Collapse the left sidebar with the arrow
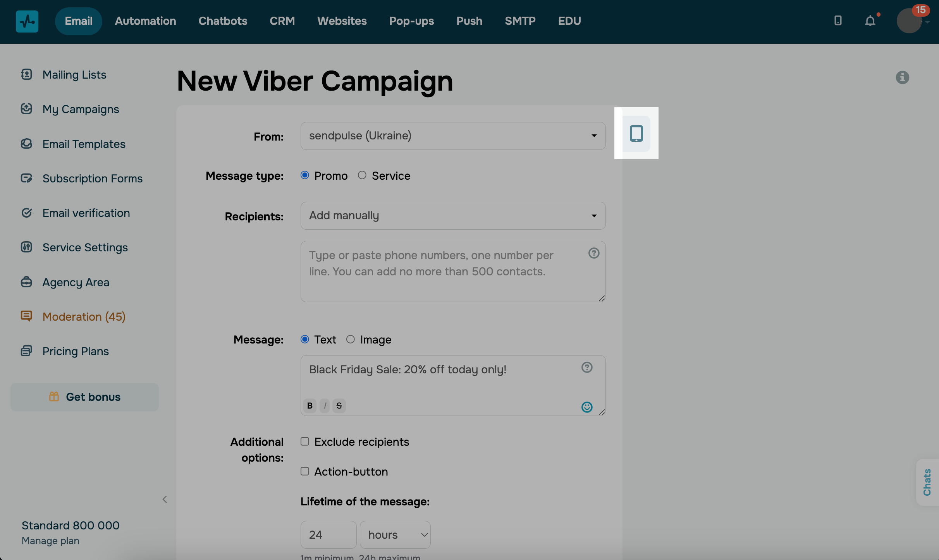Screen dimensions: 939x560 coord(165,499)
